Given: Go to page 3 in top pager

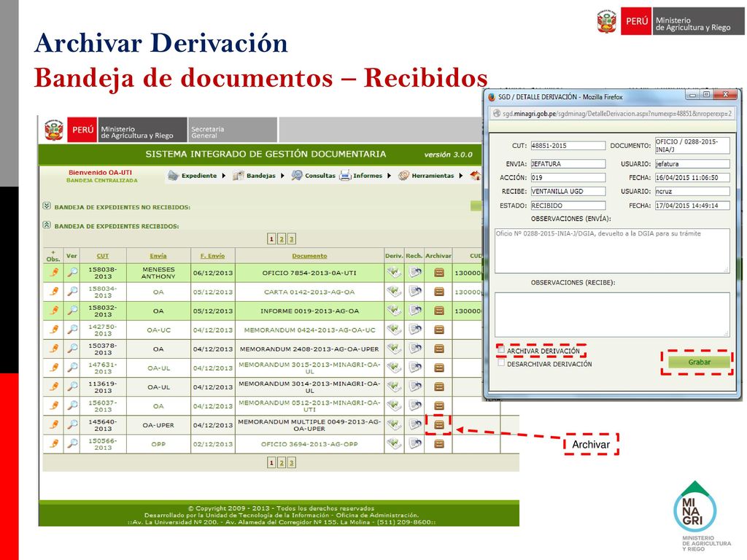Looking at the screenshot, I should click(x=292, y=239).
